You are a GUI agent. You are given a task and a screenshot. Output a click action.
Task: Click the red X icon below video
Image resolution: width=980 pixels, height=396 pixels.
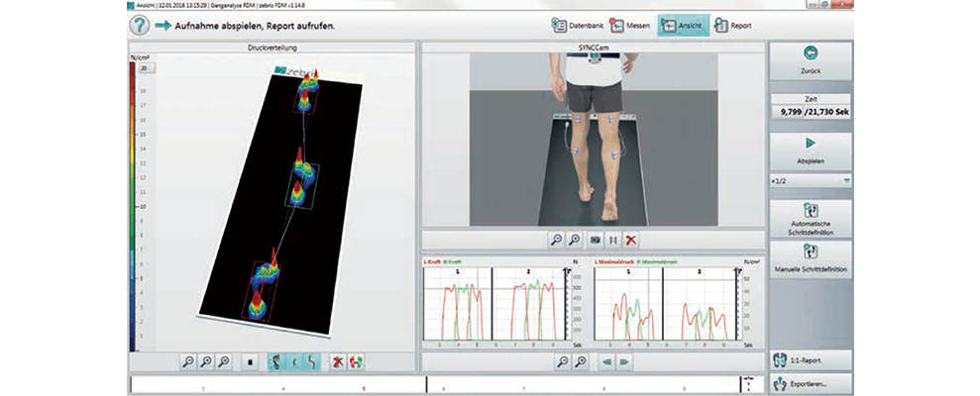tap(631, 240)
